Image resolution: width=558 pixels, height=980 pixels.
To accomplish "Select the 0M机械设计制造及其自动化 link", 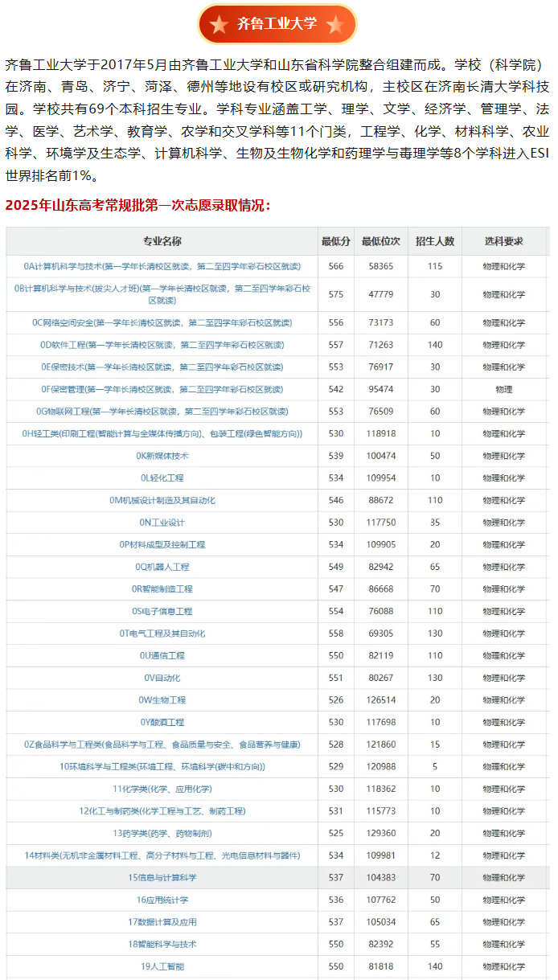I will (162, 500).
